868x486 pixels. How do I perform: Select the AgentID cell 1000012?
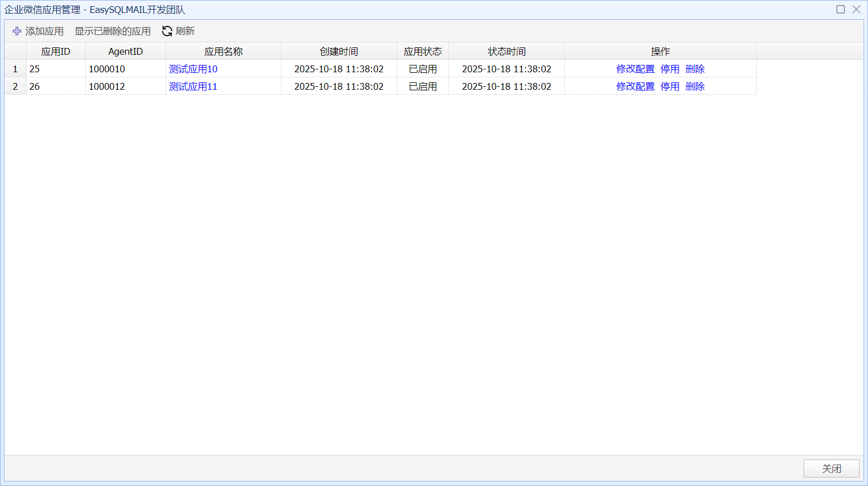(x=107, y=86)
